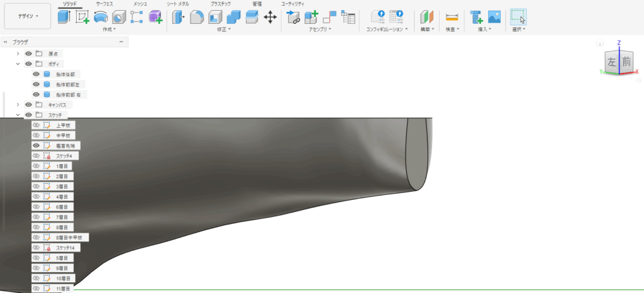Collapse the スケッチ folder
The image size is (644, 293).
coord(18,115)
